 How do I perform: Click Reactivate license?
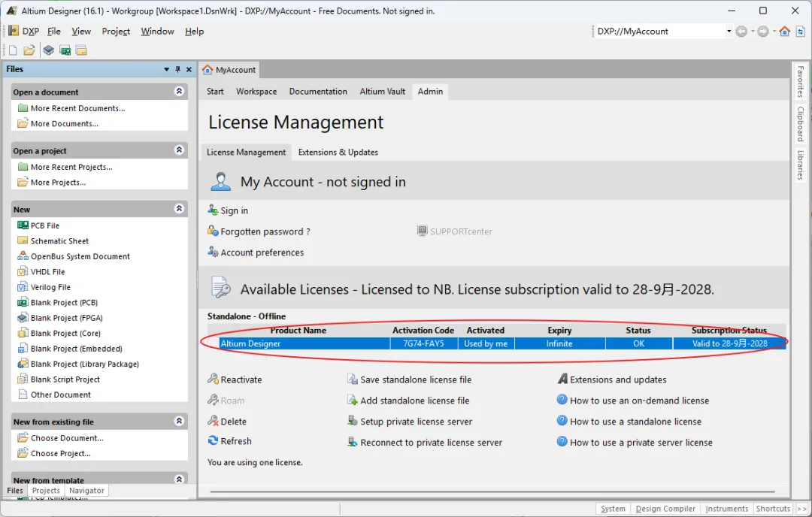tap(241, 379)
